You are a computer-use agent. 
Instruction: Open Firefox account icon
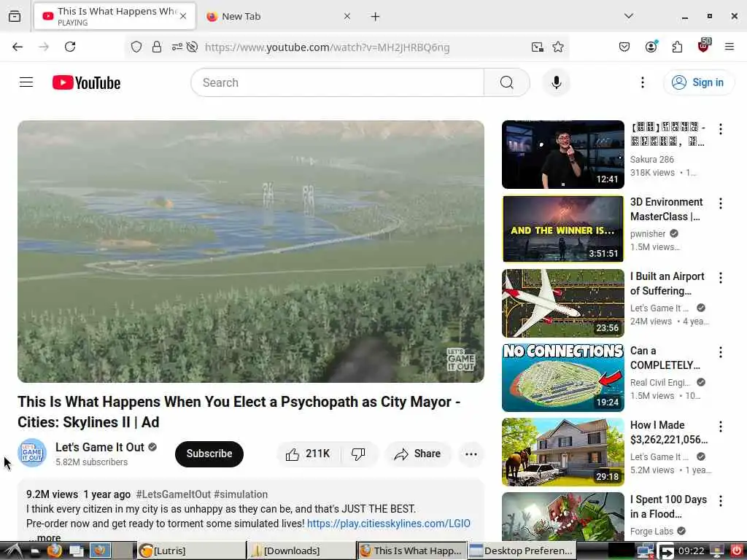click(x=651, y=47)
